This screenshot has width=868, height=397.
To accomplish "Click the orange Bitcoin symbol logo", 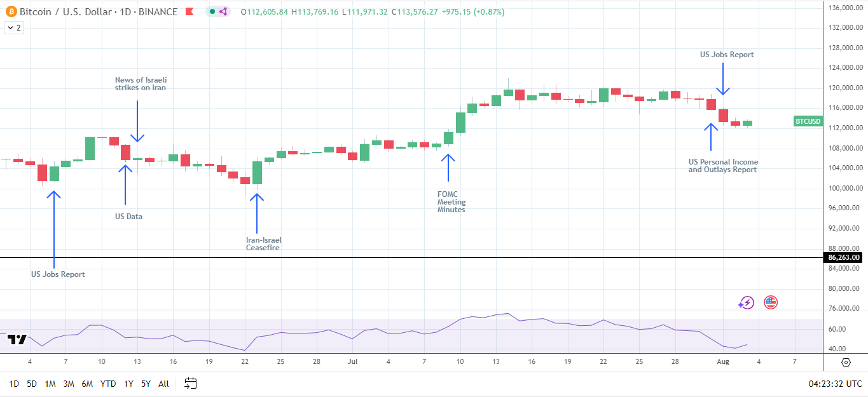I will coord(11,11).
